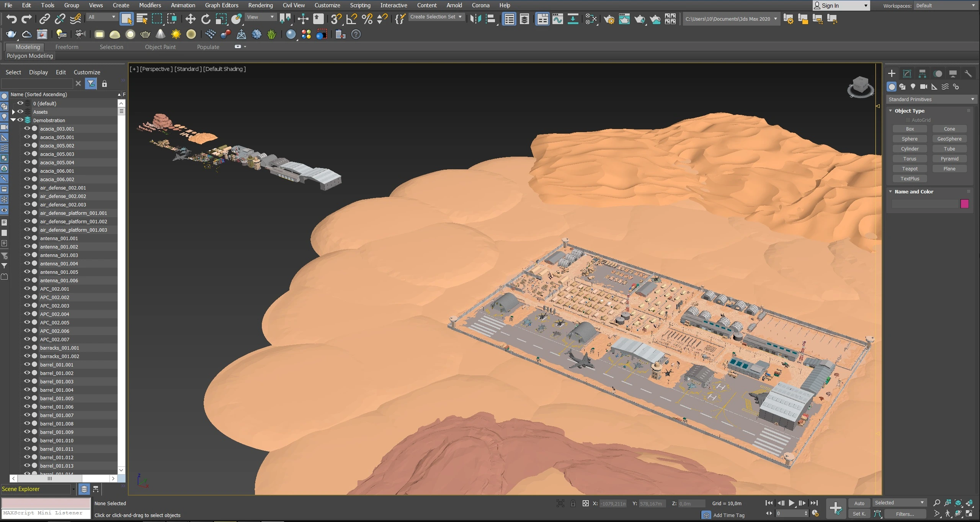Click the pink object color swatch

point(964,204)
